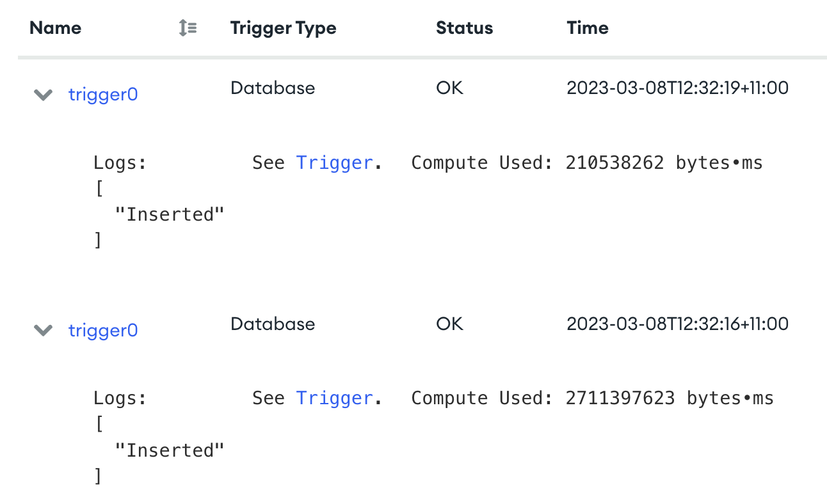
Task: Click the "Inserted" log text under 12:32:19 entry
Action: [x=170, y=214]
